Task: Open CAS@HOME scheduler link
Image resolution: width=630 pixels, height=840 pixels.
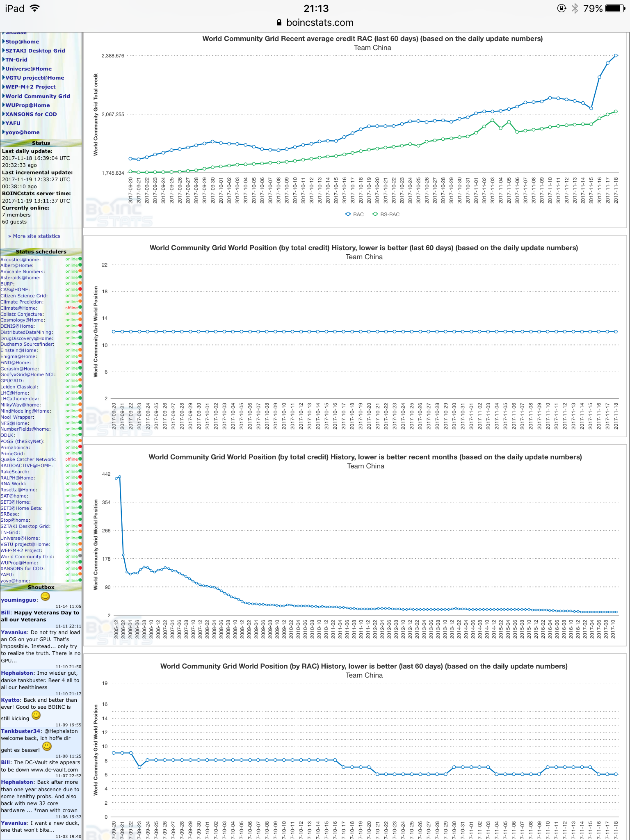Action: click(x=15, y=290)
